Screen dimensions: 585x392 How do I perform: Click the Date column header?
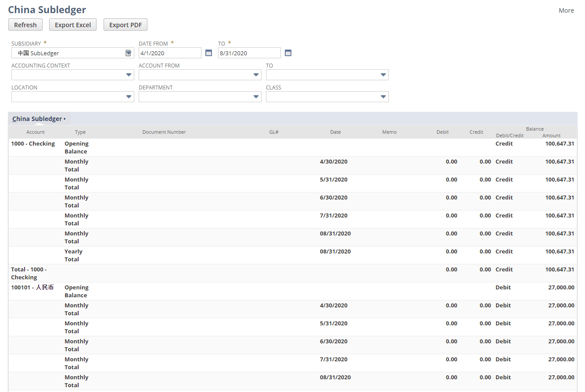pyautogui.click(x=335, y=132)
